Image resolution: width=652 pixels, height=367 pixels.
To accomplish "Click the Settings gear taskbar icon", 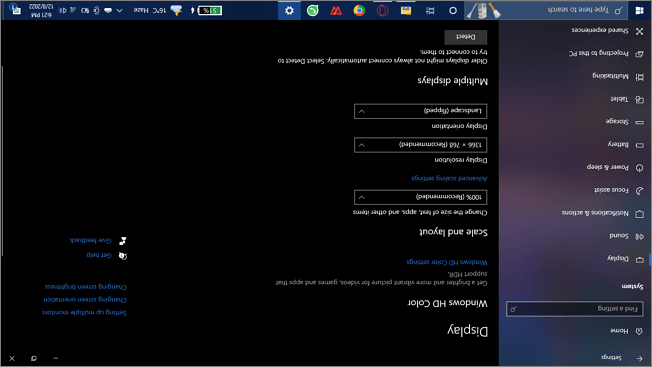I will click(289, 10).
